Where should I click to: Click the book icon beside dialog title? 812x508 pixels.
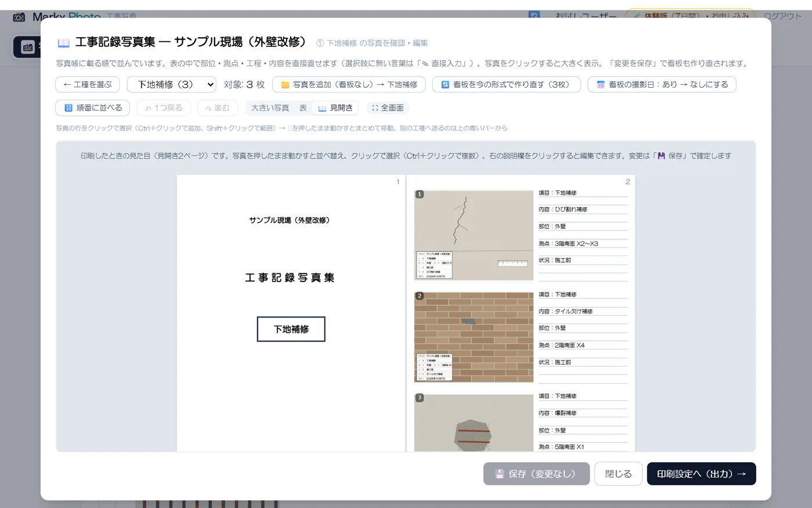[x=64, y=43]
